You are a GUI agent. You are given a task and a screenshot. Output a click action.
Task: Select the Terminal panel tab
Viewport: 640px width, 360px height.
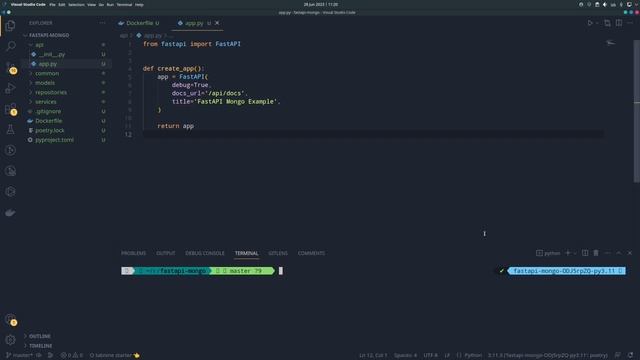click(247, 253)
